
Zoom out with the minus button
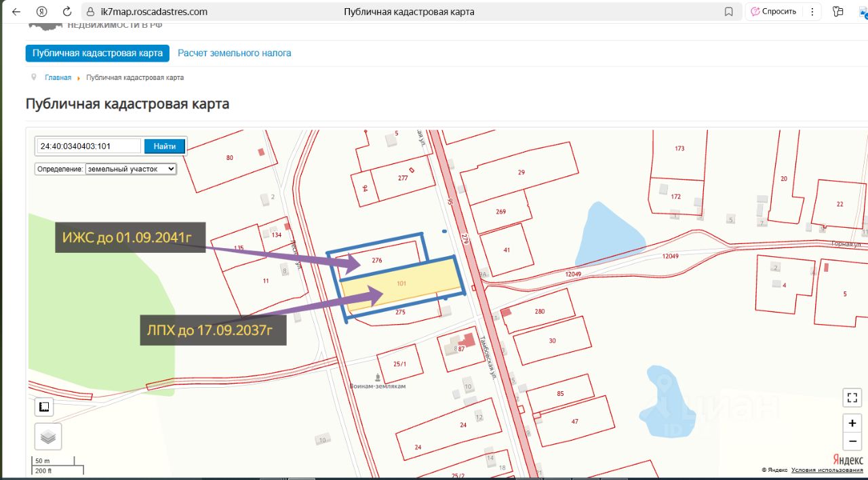tap(852, 441)
